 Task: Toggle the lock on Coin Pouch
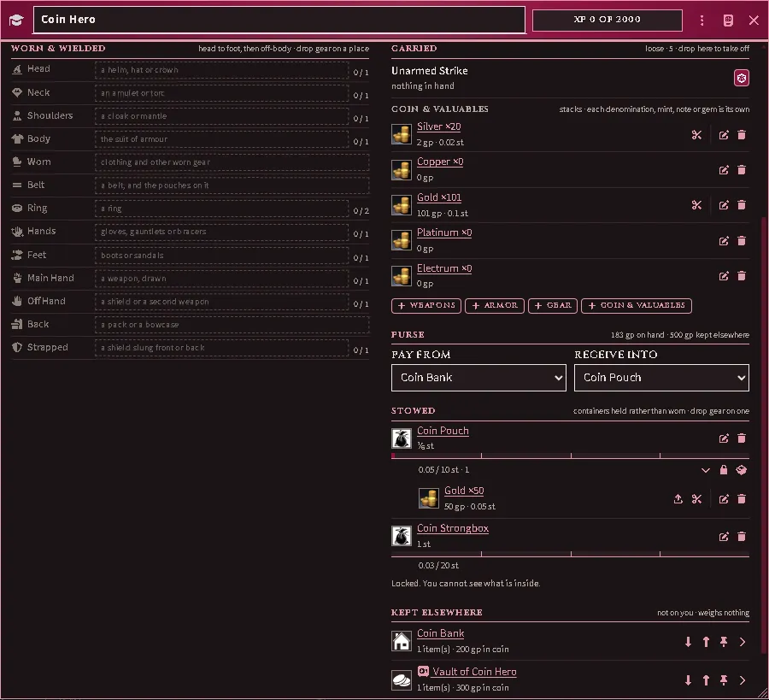coord(724,470)
